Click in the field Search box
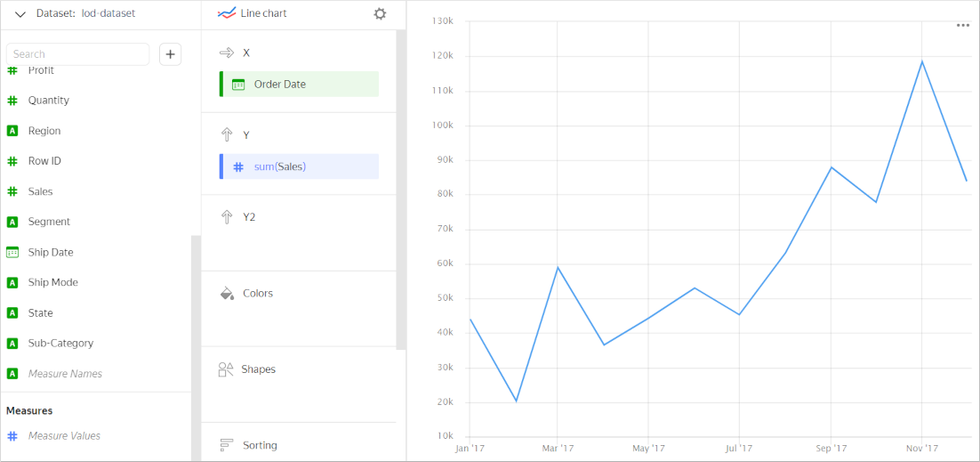 78,54
